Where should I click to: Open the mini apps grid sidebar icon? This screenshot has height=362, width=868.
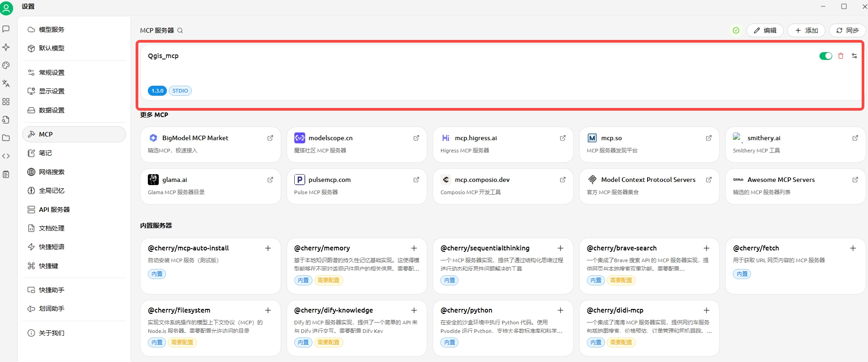pyautogui.click(x=6, y=102)
